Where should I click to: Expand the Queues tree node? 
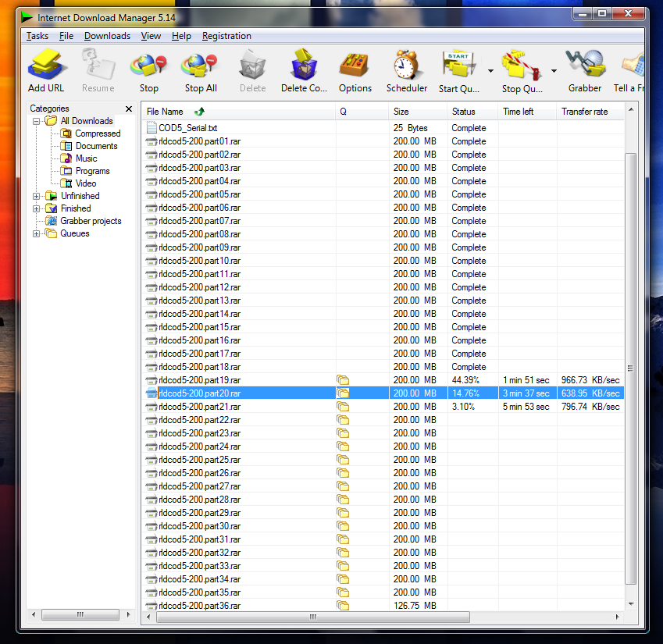coord(37,233)
